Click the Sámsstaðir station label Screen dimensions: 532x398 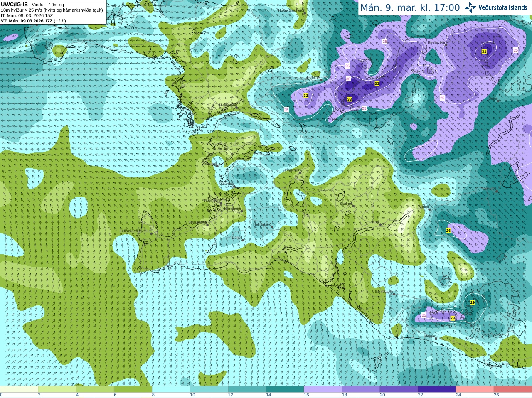tap(383, 292)
